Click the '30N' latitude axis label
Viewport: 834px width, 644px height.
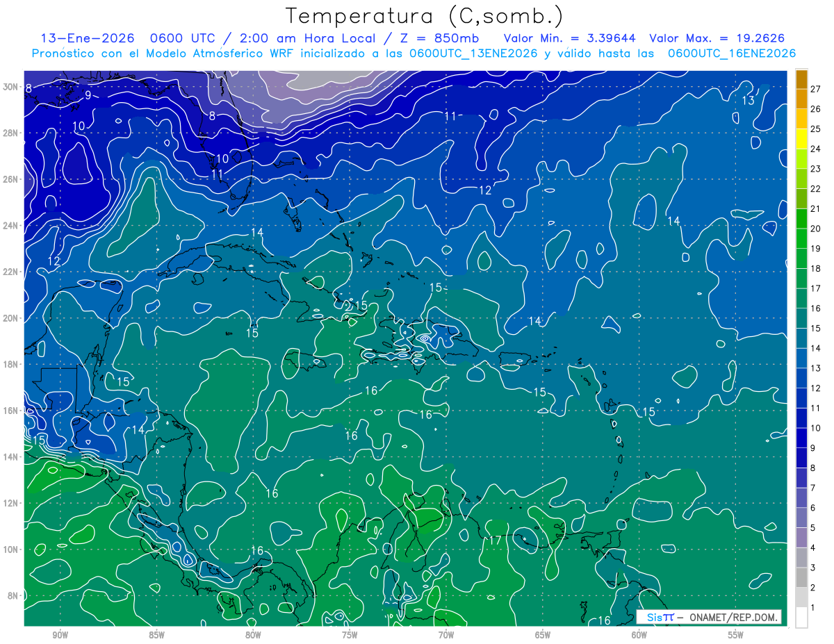click(x=10, y=87)
